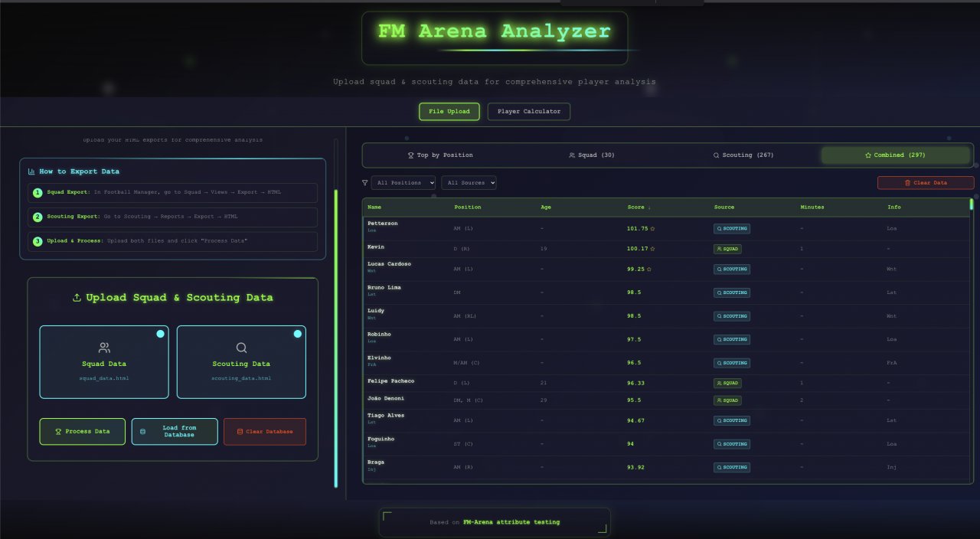Click the people icon in Squad Data card
The height and width of the screenshot is (539, 980).
104,348
